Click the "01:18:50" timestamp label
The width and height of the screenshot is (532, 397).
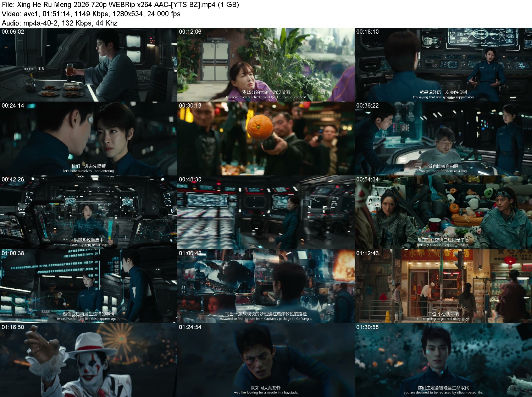tap(13, 327)
